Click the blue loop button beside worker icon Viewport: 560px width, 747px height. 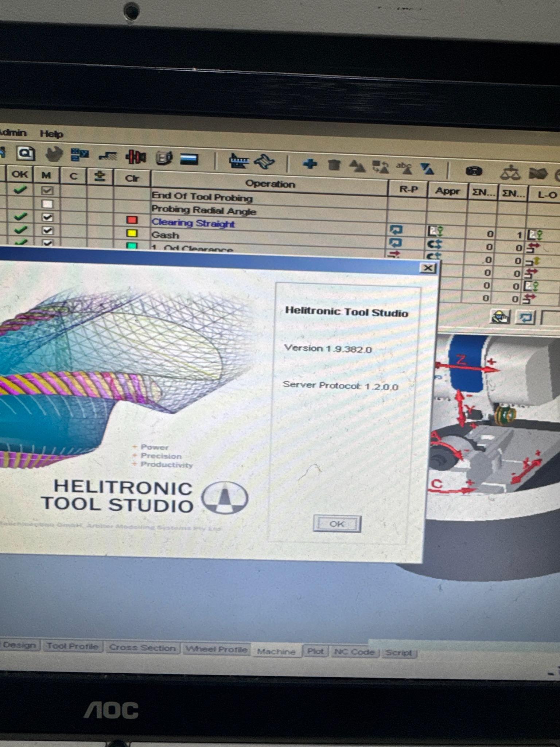point(525,317)
